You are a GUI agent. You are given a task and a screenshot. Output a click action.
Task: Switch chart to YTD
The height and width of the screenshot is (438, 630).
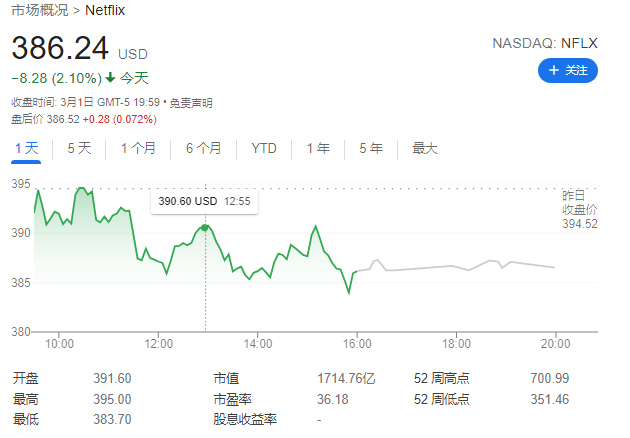pyautogui.click(x=264, y=148)
